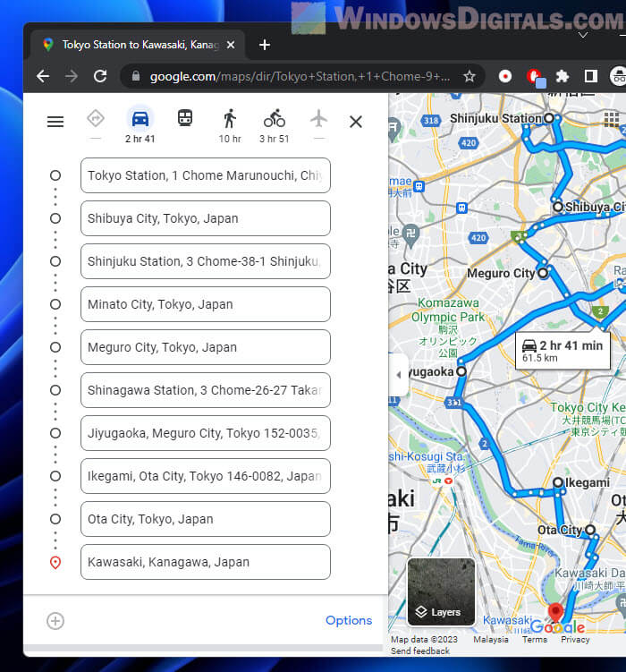626x672 pixels.
Task: Open Chrome side panel icon
Action: (591, 76)
